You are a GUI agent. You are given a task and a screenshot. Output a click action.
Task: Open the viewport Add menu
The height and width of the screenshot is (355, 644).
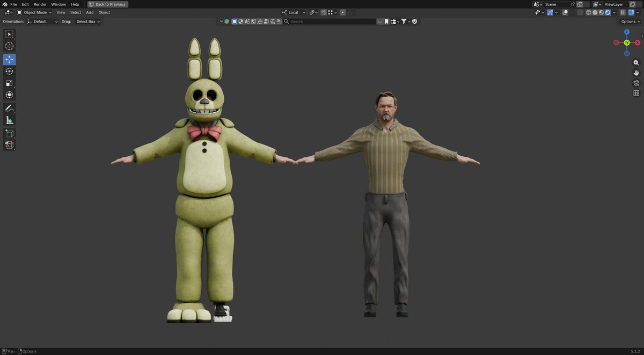pyautogui.click(x=90, y=12)
